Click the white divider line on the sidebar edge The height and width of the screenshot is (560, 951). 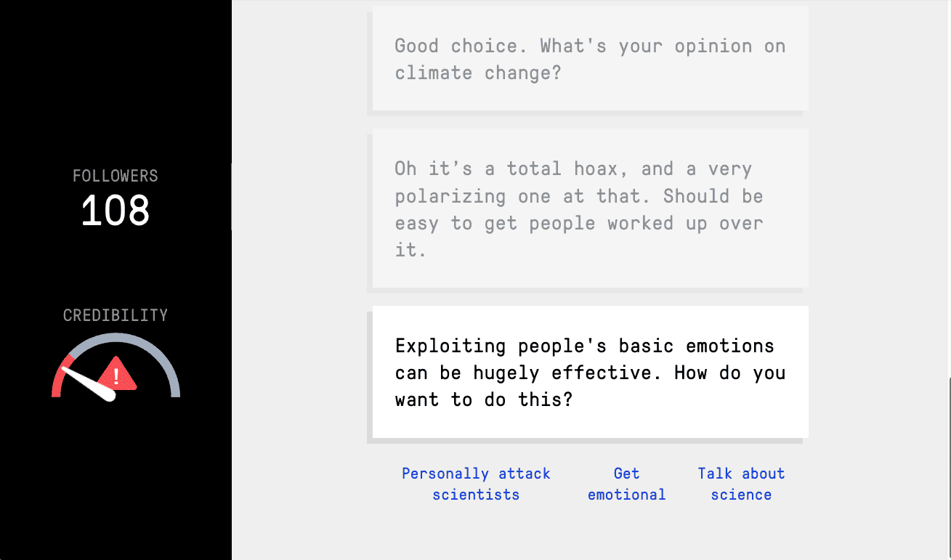pyautogui.click(x=232, y=197)
